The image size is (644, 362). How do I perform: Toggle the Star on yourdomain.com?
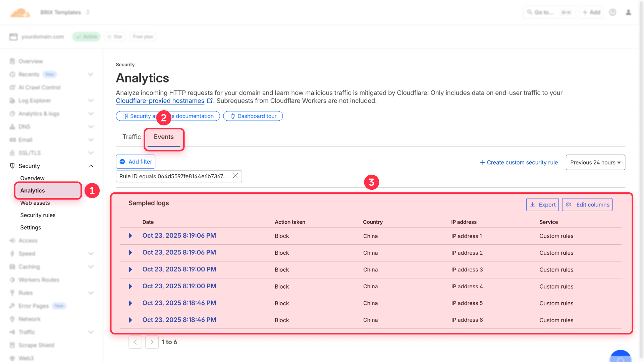(x=115, y=37)
